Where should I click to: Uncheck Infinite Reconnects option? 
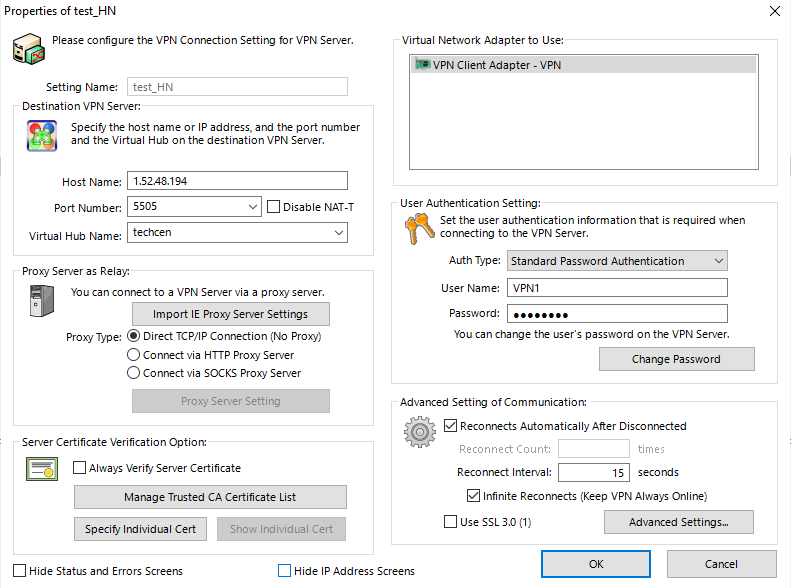[x=473, y=496]
